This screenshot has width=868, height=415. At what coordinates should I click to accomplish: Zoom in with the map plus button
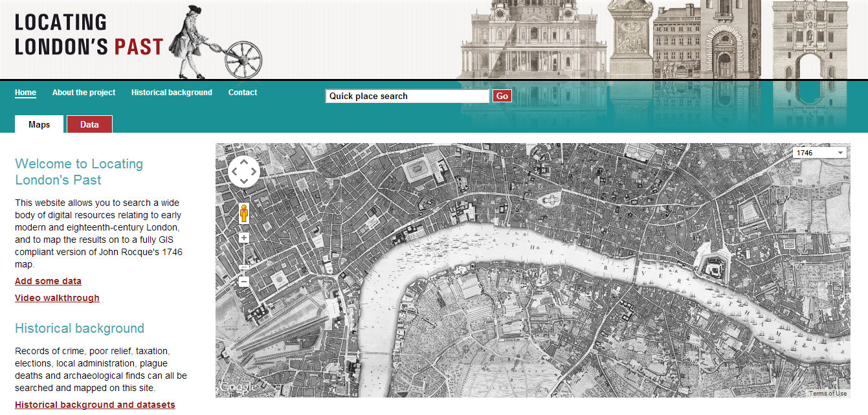tap(244, 238)
